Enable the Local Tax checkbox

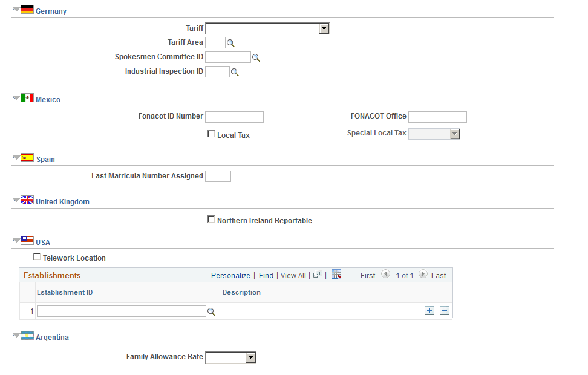211,134
